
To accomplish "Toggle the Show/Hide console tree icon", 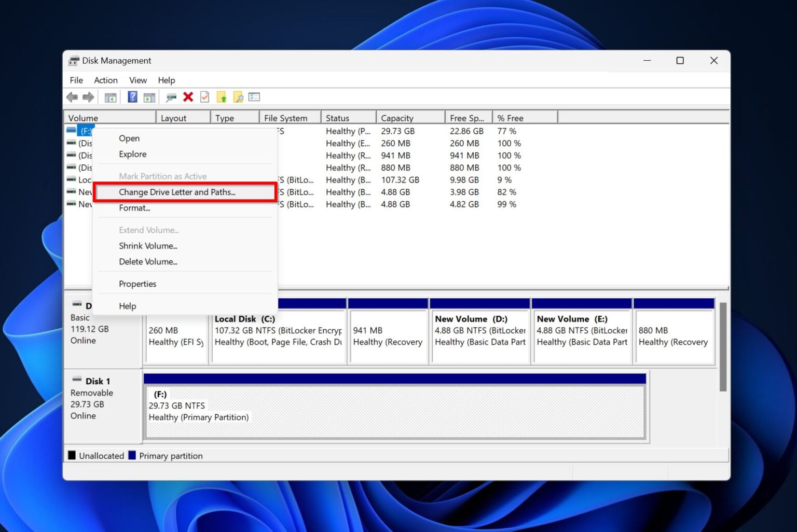I will pyautogui.click(x=110, y=97).
